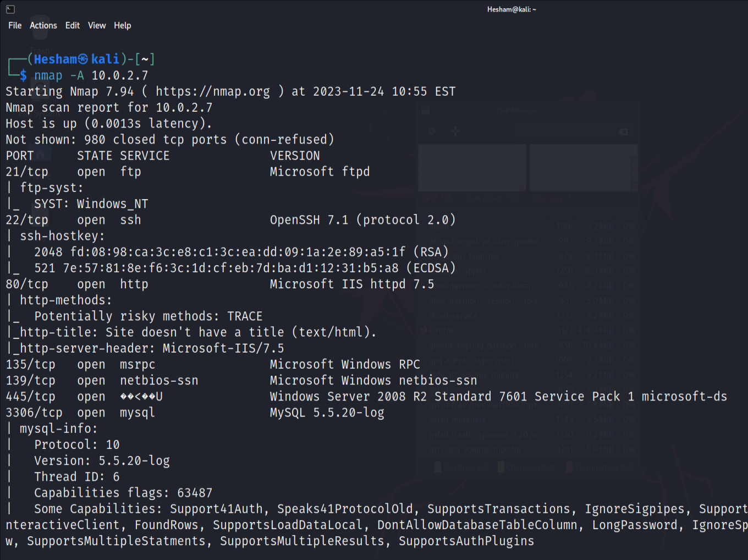Viewport: 748px width, 560px height.
Task: Open the Actions menu
Action: point(43,25)
